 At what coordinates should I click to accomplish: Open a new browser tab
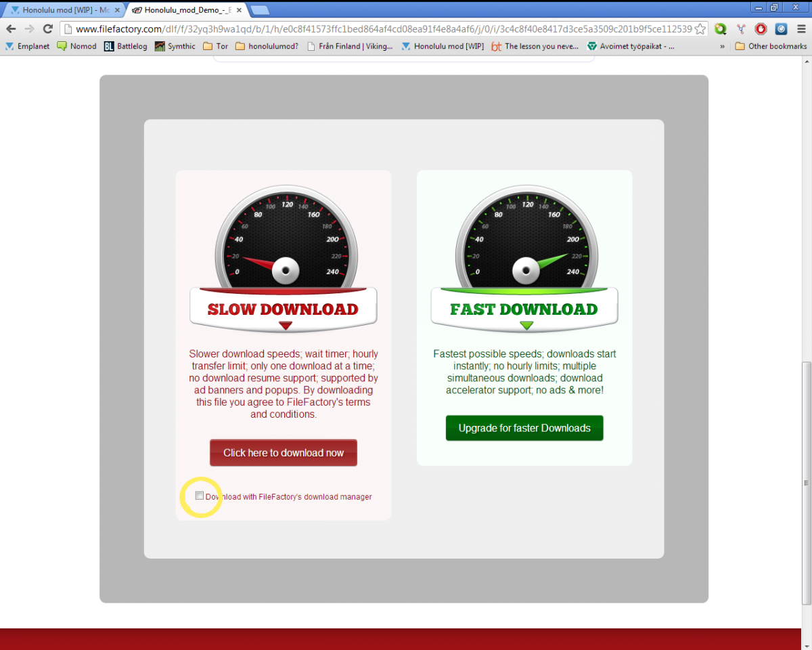click(260, 10)
